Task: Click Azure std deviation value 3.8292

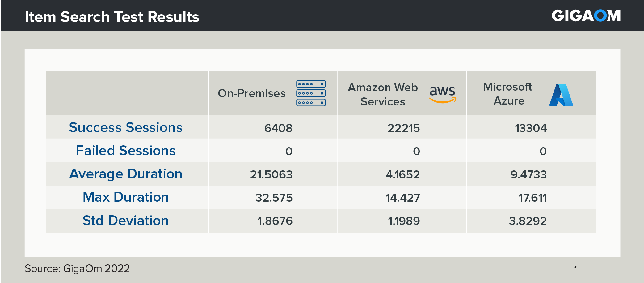Action: 528,221
